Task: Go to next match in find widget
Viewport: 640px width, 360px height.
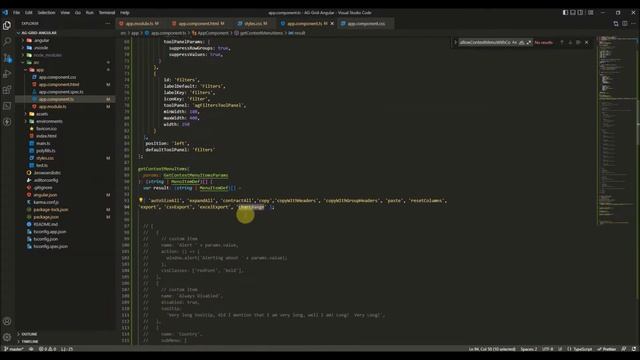Action: coord(570,42)
